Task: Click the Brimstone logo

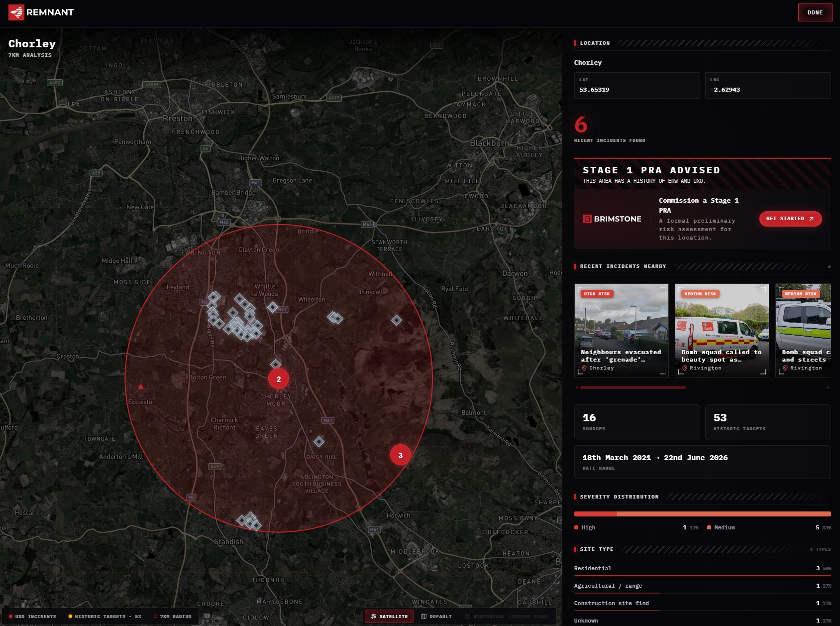Action: [612, 219]
